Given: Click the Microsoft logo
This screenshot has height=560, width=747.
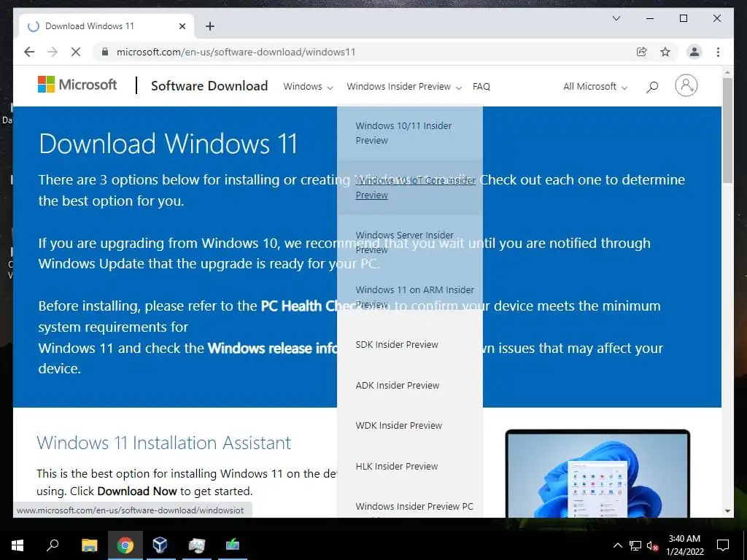Looking at the screenshot, I should point(77,85).
